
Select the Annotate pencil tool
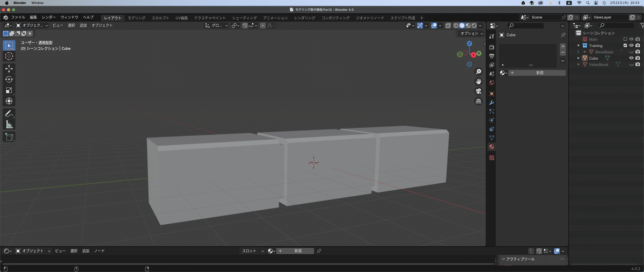pos(9,113)
